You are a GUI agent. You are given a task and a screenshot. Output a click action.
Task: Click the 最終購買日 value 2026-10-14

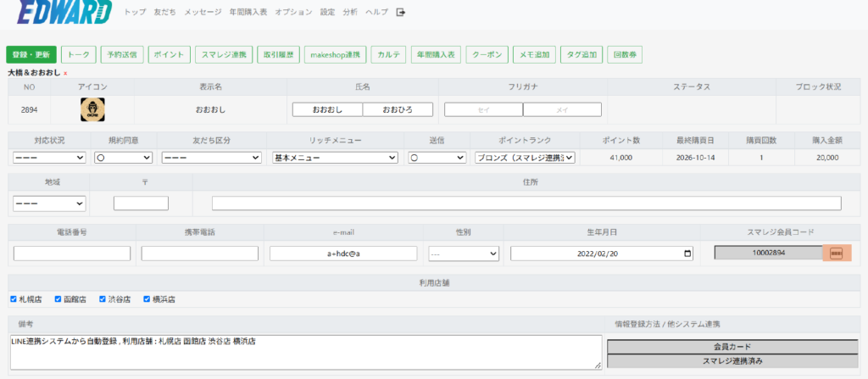point(695,158)
